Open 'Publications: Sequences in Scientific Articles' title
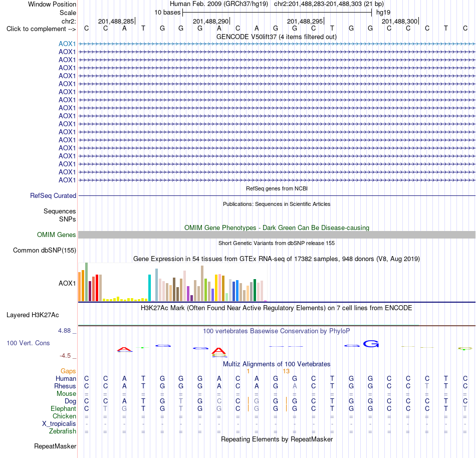This screenshot has height=458, width=476. (277, 204)
